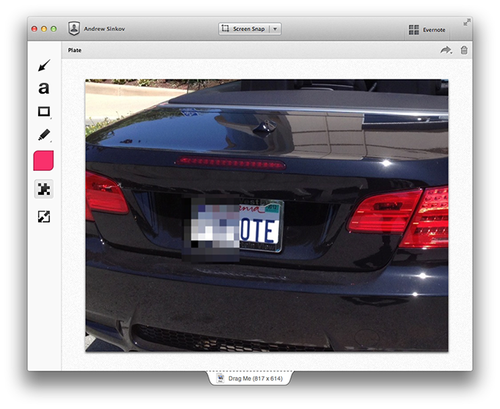Click the Drag Me tab handle
The image size is (500, 409).
click(250, 378)
